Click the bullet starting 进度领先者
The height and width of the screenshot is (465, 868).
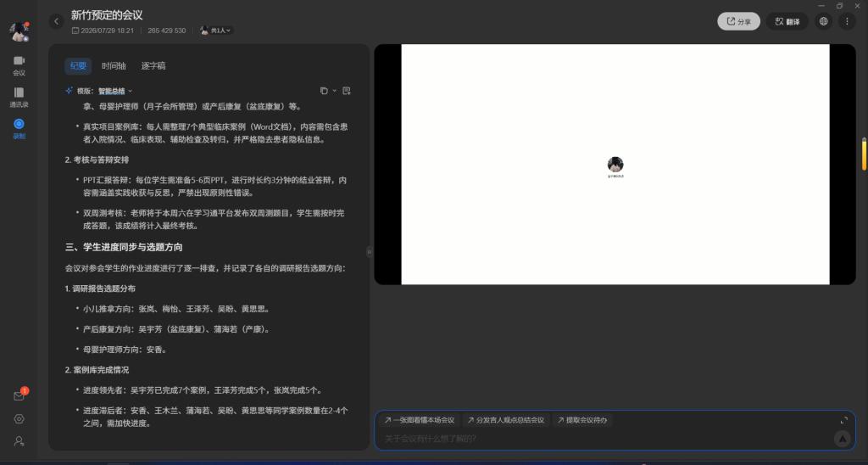[x=203, y=390]
